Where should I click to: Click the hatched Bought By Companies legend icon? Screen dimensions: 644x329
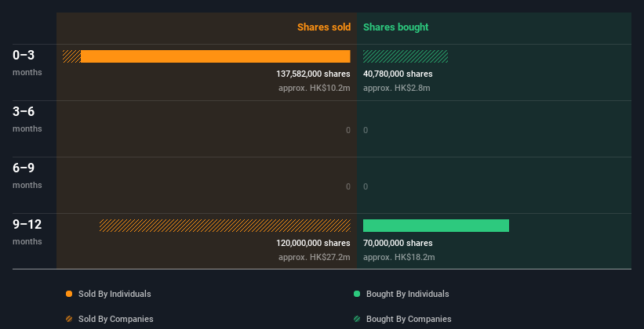(357, 319)
